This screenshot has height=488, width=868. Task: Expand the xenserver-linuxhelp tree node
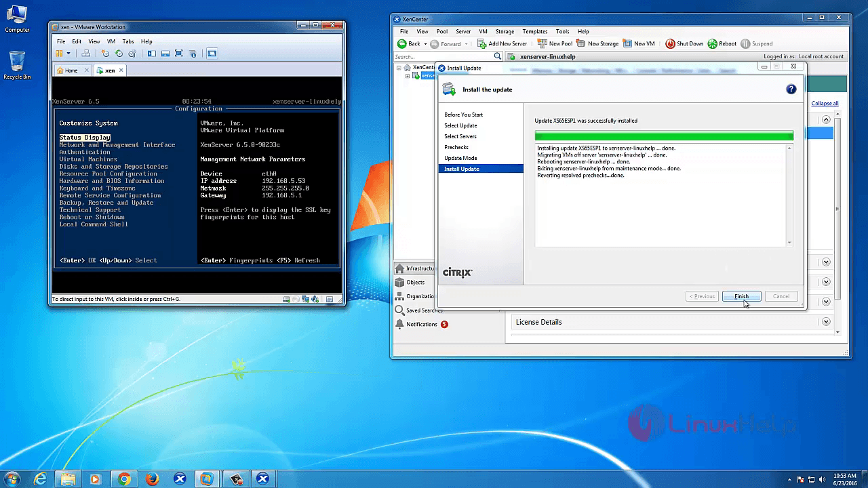coord(408,75)
